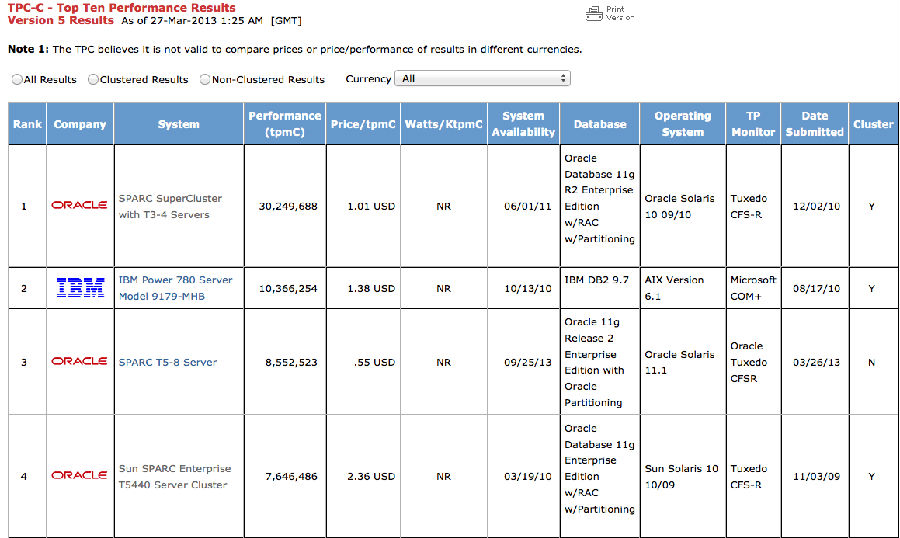Click the Print Version text link

[619, 13]
